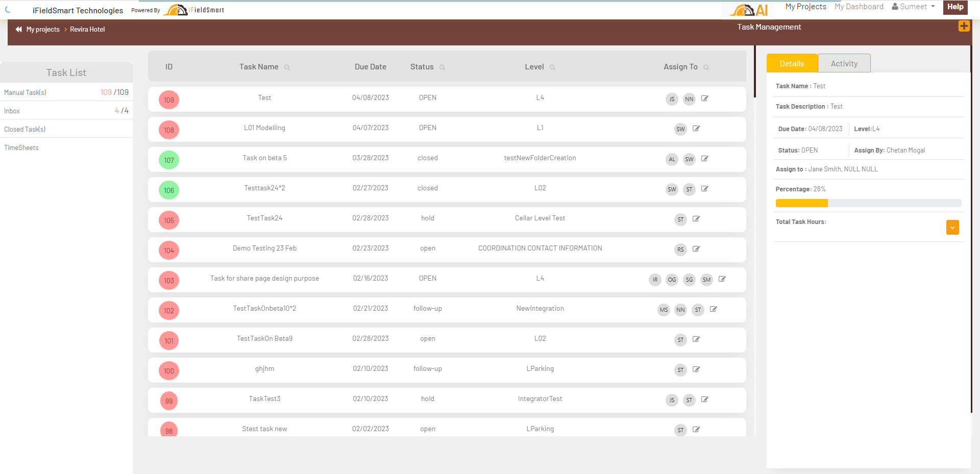Edit TaskTest3 pencil icon
This screenshot has width=980, height=474.
point(705,400)
